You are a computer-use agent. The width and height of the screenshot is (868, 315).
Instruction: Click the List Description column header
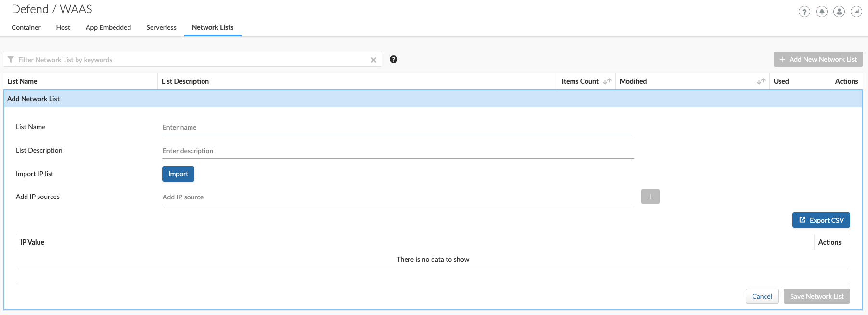tap(357, 81)
